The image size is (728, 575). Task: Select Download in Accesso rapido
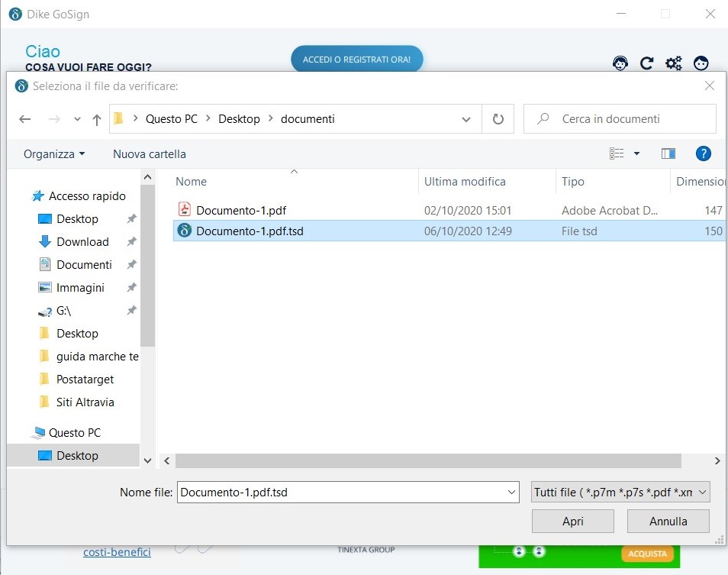point(82,241)
